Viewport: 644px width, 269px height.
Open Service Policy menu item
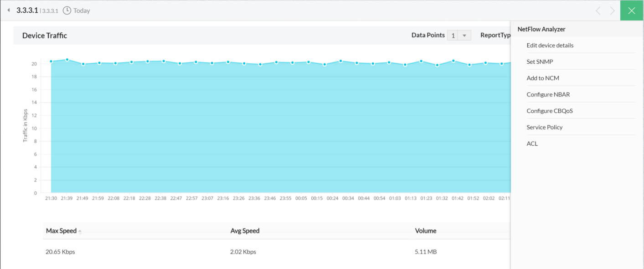544,127
